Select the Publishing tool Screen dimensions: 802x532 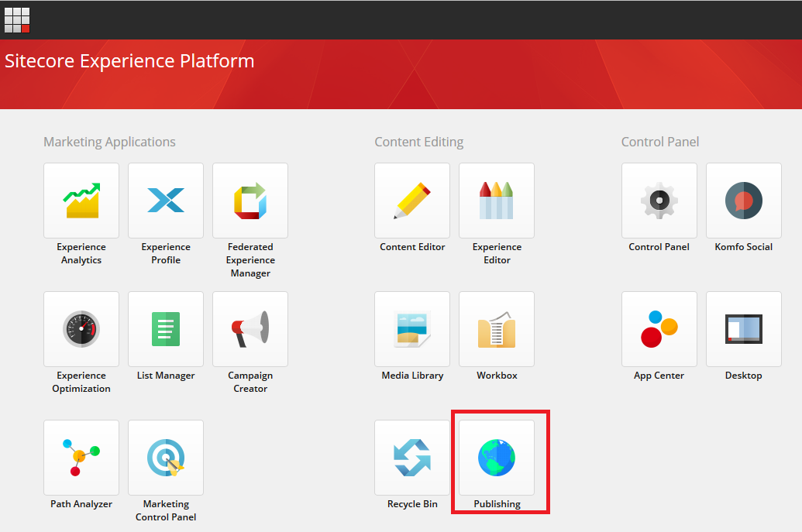pyautogui.click(x=497, y=458)
